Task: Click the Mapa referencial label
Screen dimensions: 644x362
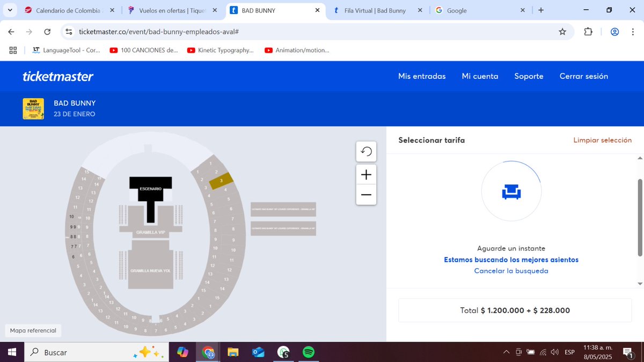Action: (x=33, y=330)
